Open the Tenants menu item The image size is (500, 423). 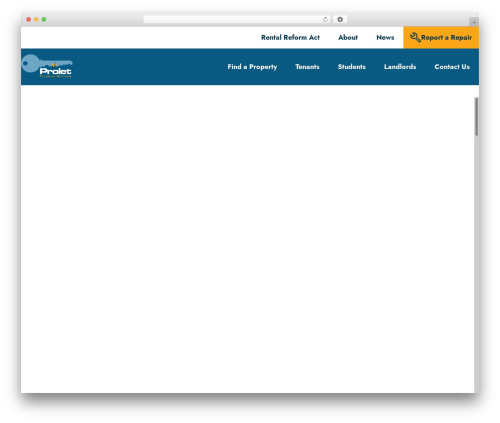click(x=307, y=67)
